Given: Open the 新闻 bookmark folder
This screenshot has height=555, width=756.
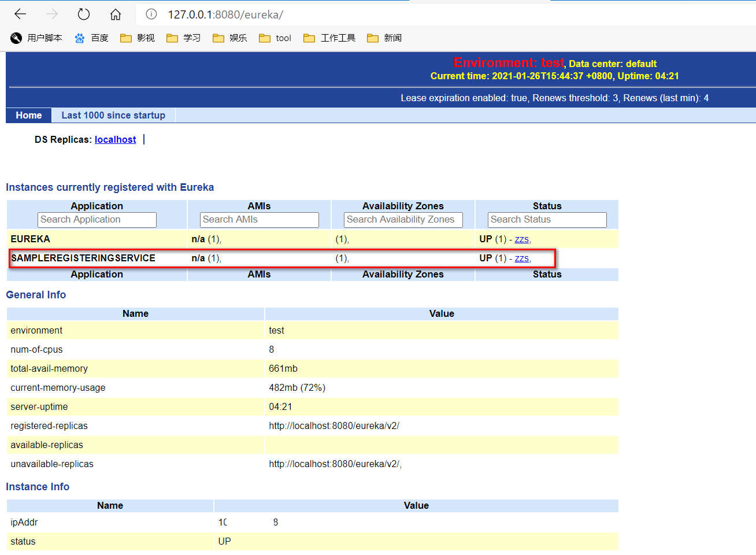Looking at the screenshot, I should click(384, 38).
